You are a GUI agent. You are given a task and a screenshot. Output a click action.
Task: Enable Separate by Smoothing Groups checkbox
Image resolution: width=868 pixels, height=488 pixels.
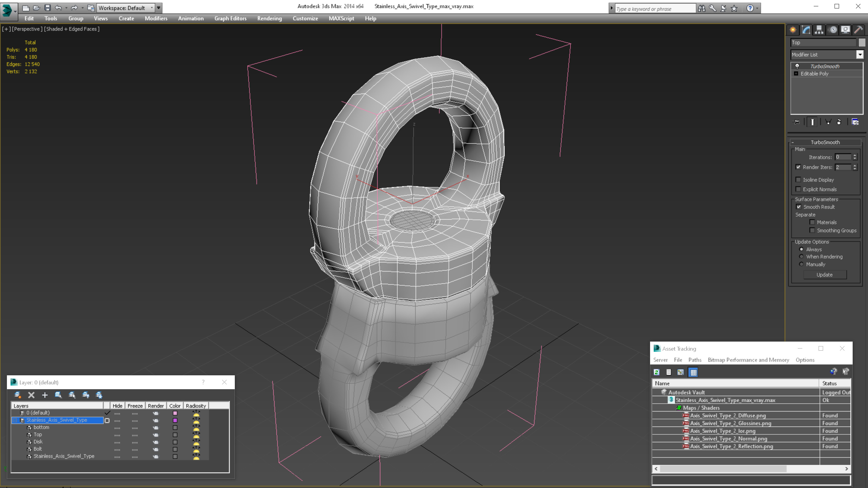(x=812, y=230)
